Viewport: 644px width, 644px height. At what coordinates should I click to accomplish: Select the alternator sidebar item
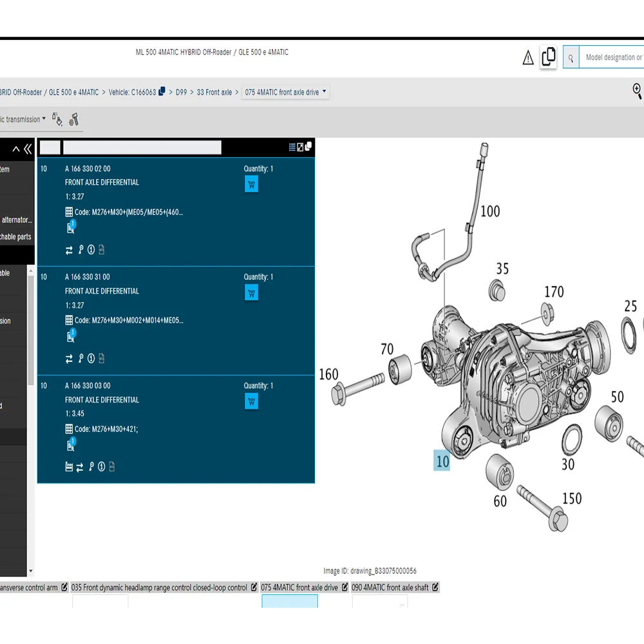(16, 220)
